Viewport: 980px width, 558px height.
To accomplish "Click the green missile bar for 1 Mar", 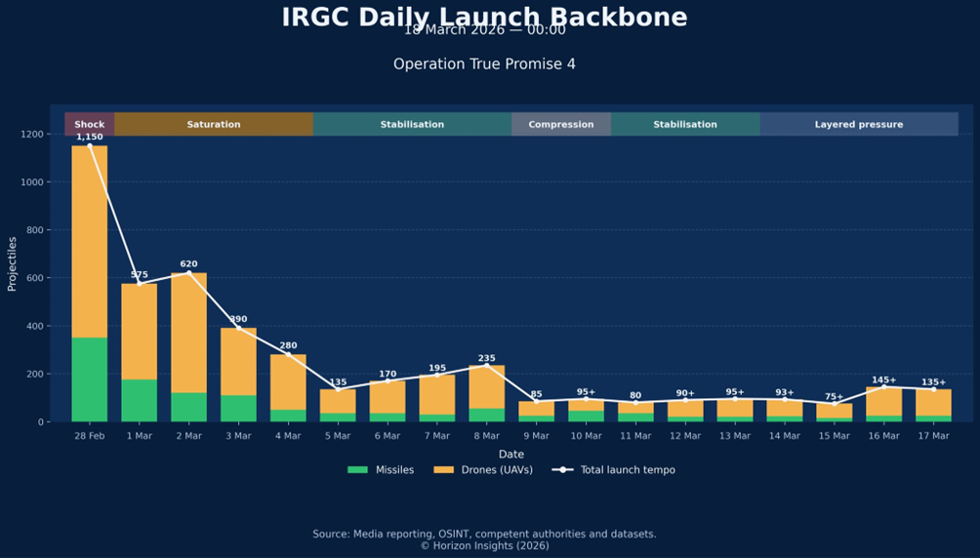I will click(139, 400).
